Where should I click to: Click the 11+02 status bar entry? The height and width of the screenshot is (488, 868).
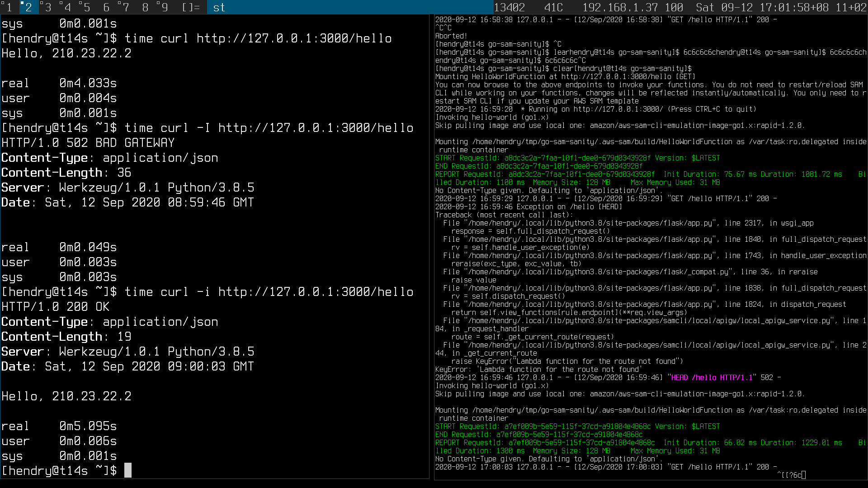tap(851, 7)
